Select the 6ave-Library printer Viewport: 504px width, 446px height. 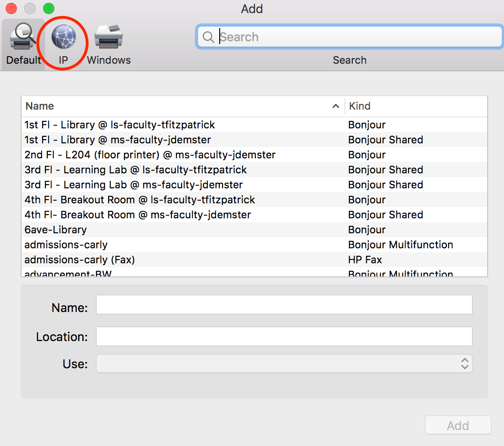[55, 230]
